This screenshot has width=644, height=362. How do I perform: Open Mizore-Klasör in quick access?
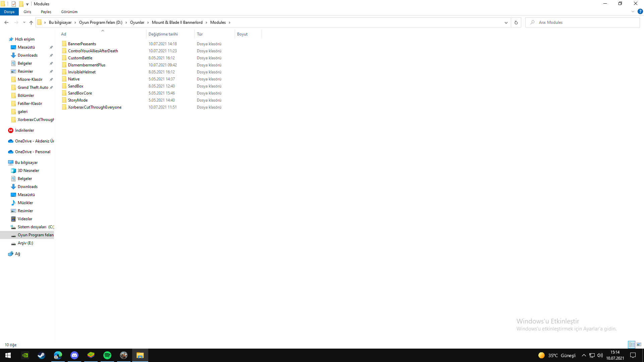[30, 79]
